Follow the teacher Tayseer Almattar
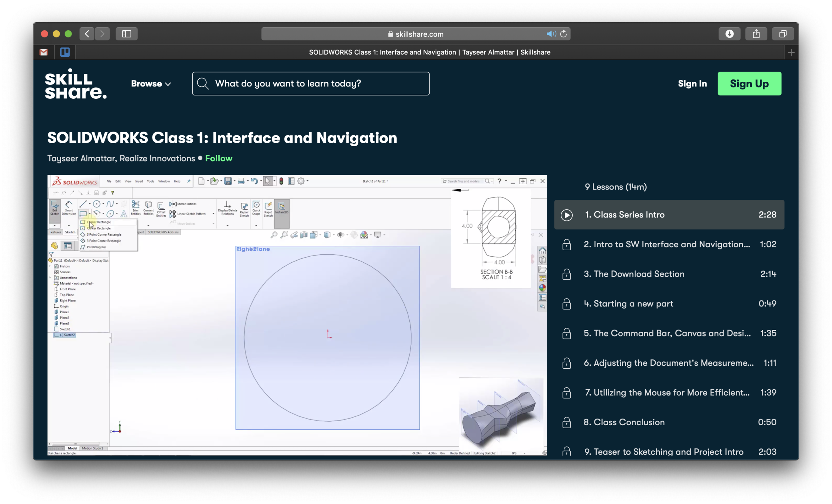 coord(218,159)
